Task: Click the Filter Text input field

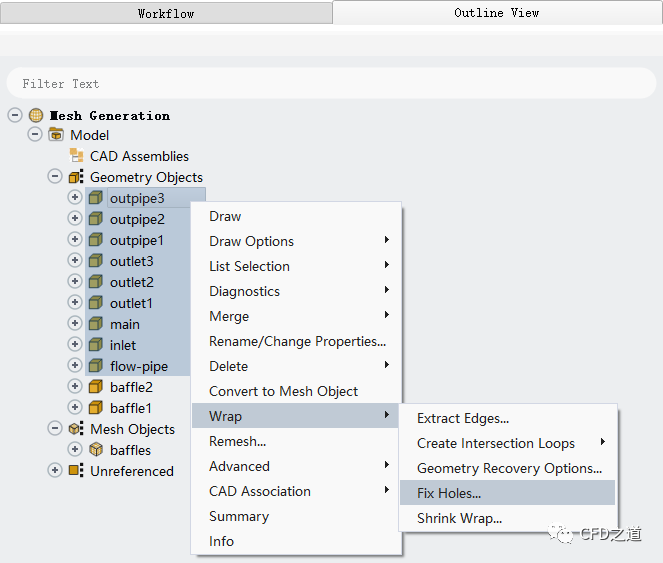Action: tap(330, 84)
